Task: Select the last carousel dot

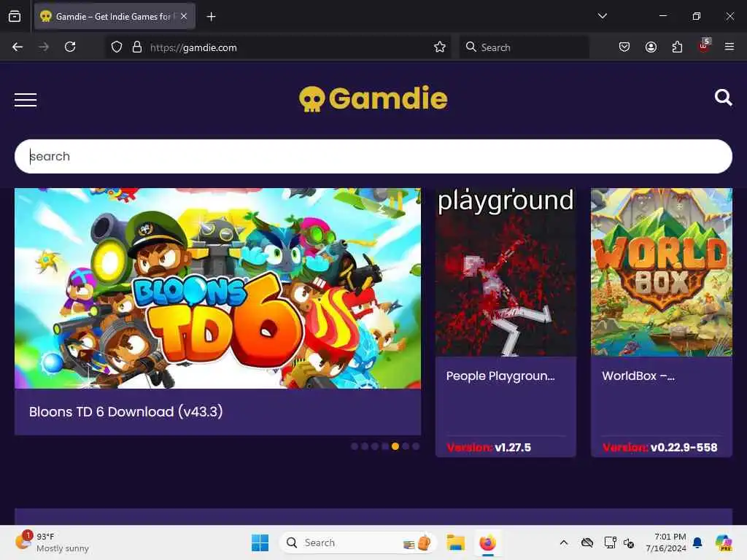Action: point(416,446)
